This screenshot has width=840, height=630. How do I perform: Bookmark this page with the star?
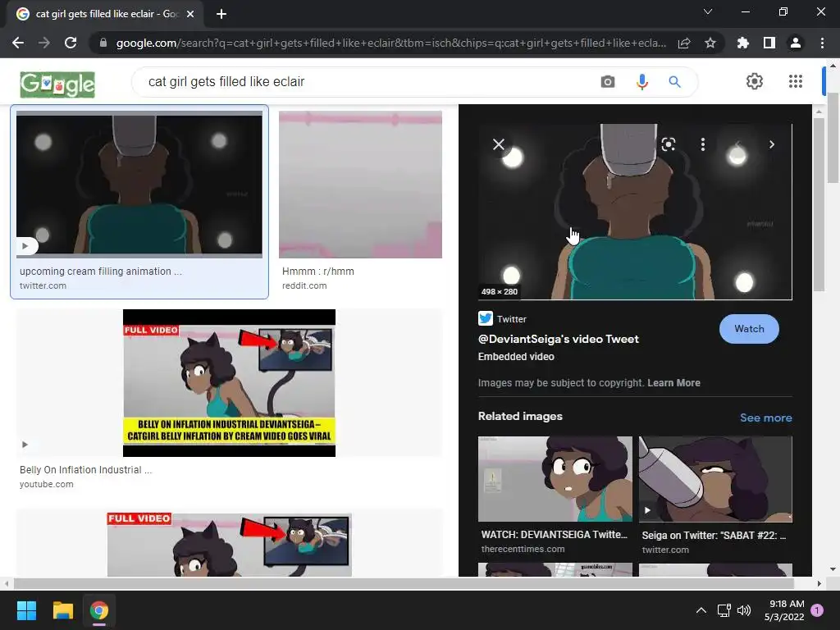pos(710,43)
